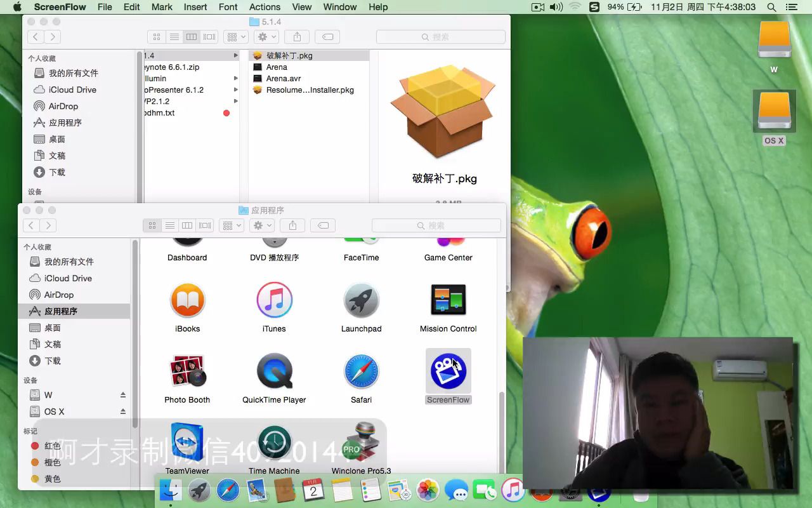This screenshot has width=812, height=508.
Task: Switch 应用程序 window to icon view
Action: (152, 225)
